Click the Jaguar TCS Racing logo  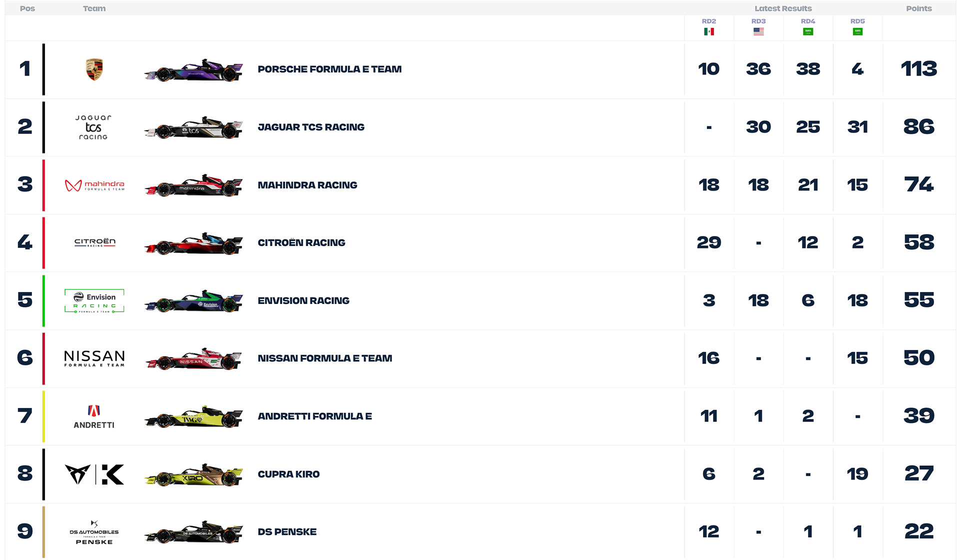click(x=93, y=127)
